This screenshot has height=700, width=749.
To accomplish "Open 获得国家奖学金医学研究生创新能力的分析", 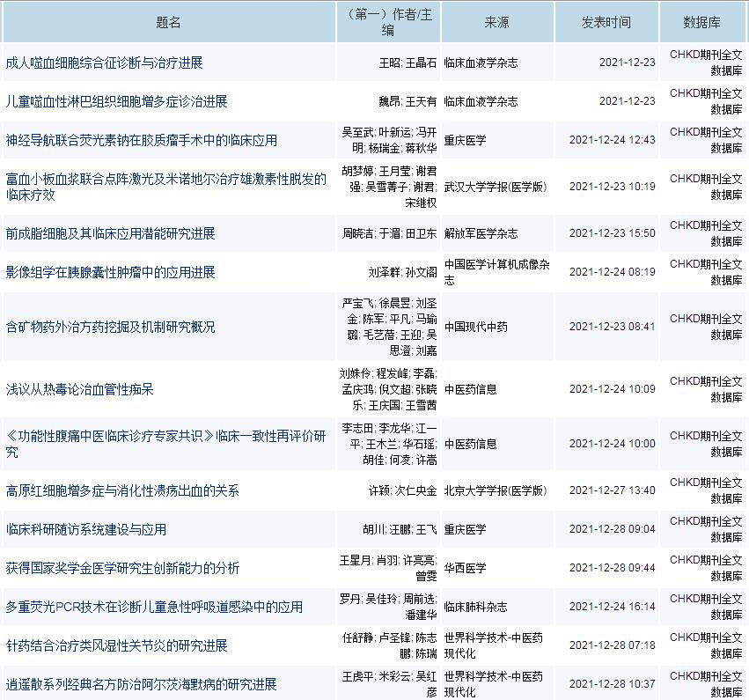I will (x=122, y=568).
